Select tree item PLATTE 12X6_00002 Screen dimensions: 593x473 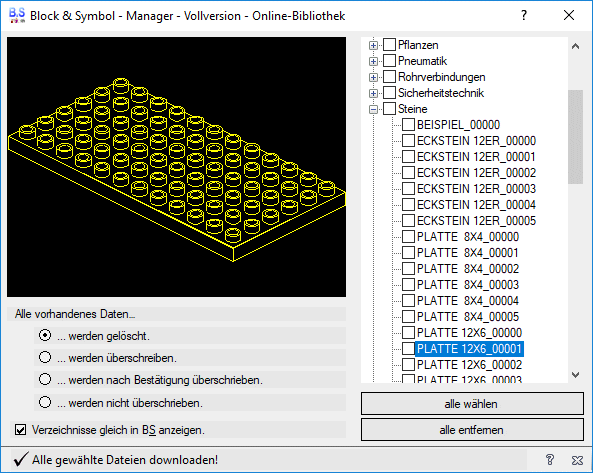tap(469, 365)
